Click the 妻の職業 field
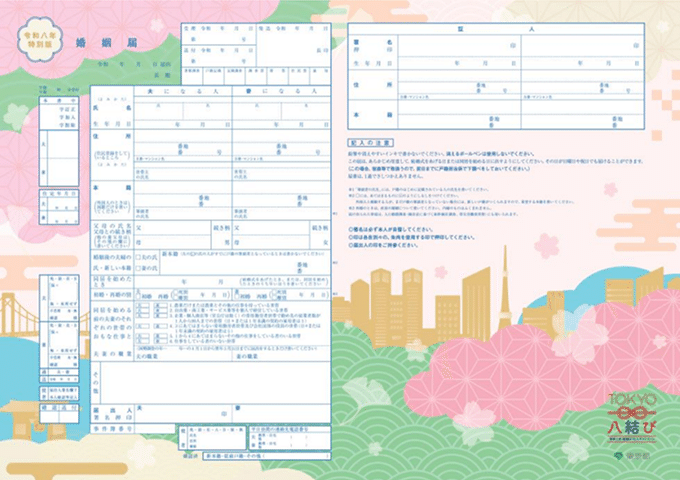Screen dimensions: 680x480 [x=281, y=356]
